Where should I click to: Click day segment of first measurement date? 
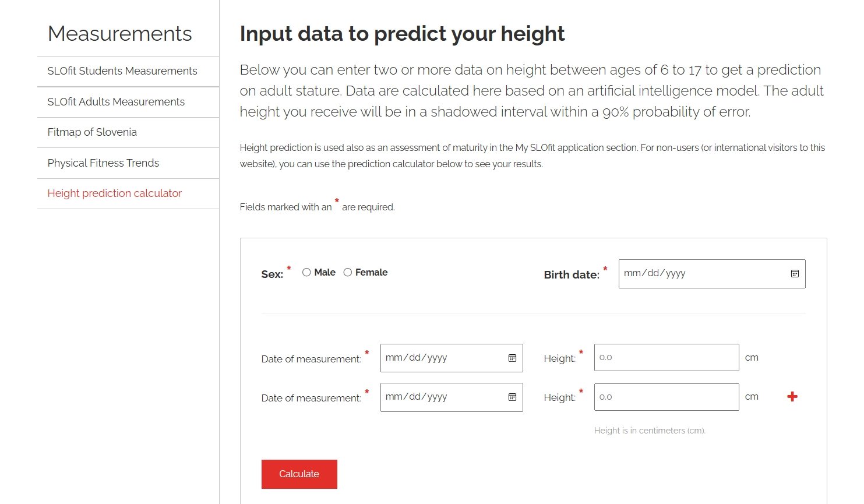[x=415, y=358]
